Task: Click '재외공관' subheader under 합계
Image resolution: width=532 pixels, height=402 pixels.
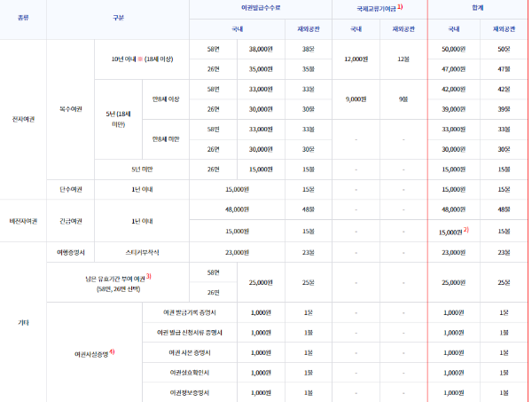Action: (x=504, y=29)
